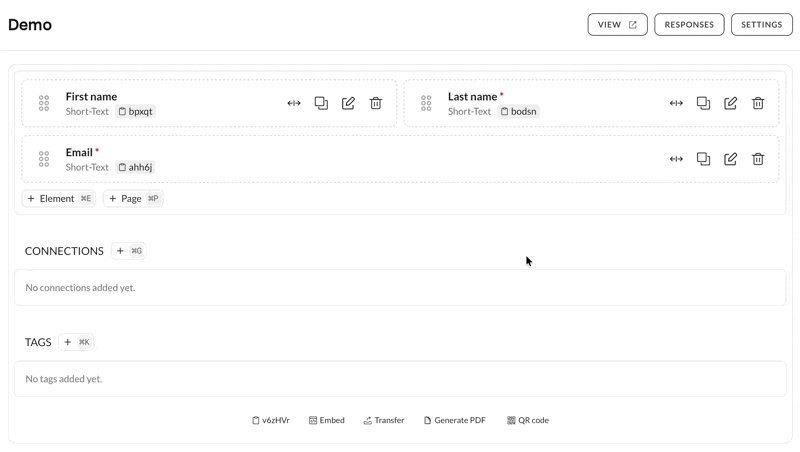Copy the bpxqt field ID

click(136, 112)
